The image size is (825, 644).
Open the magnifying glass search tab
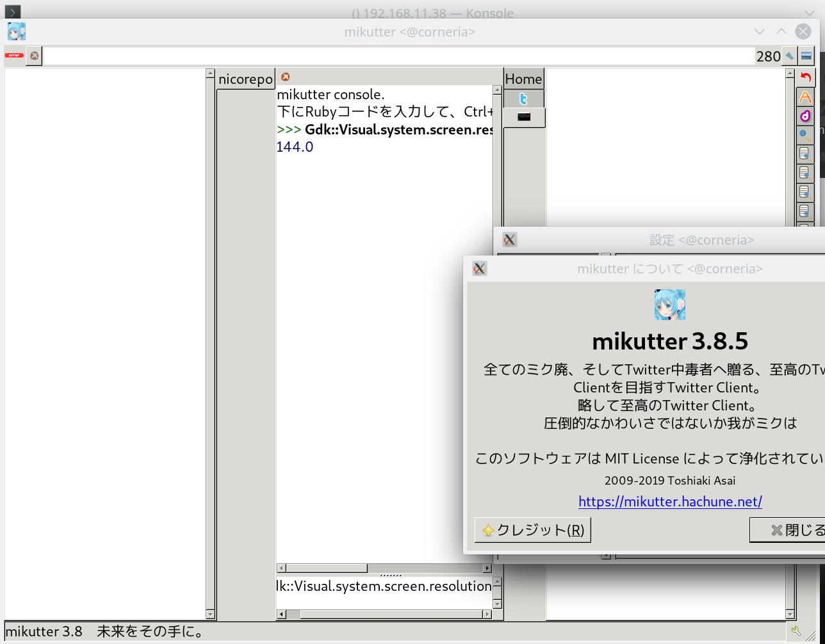(806, 134)
